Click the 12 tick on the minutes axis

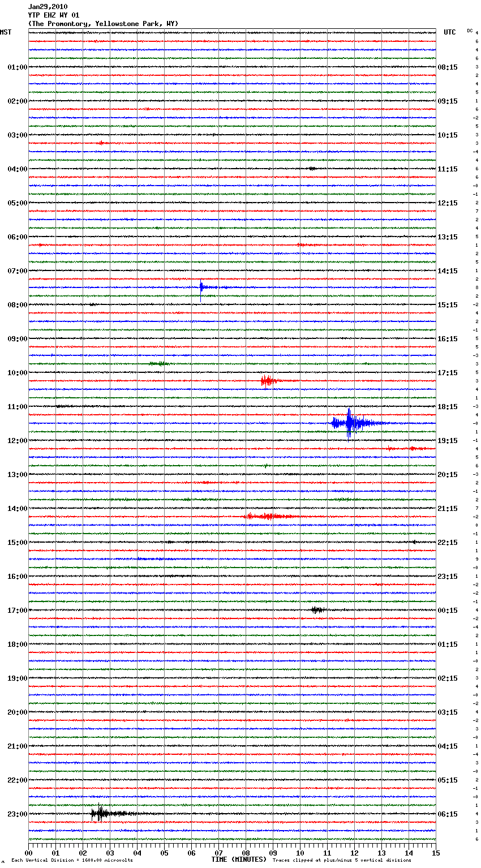[x=354, y=853]
